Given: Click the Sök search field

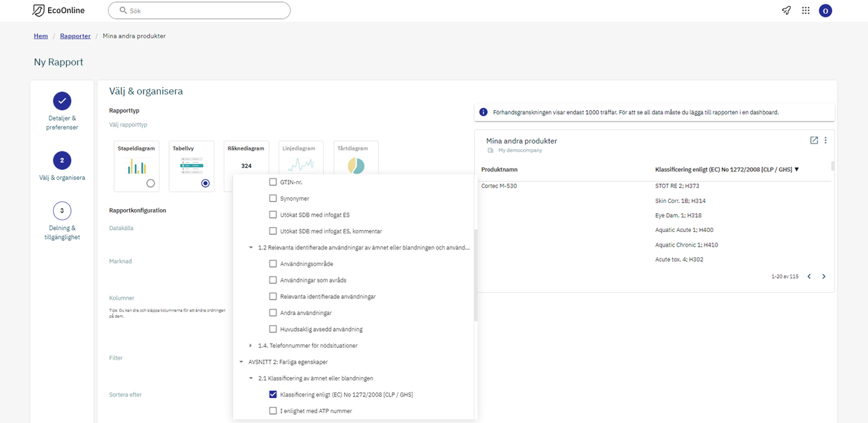Looking at the screenshot, I should click(x=199, y=10).
